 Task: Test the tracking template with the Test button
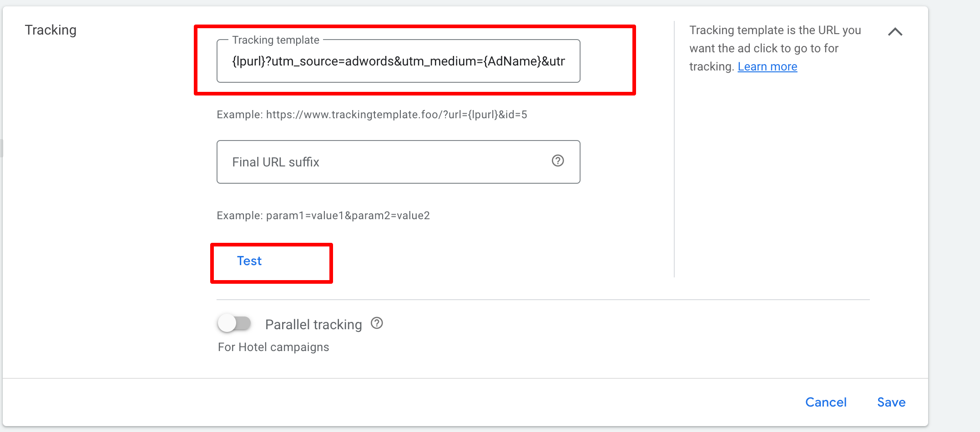coord(249,261)
